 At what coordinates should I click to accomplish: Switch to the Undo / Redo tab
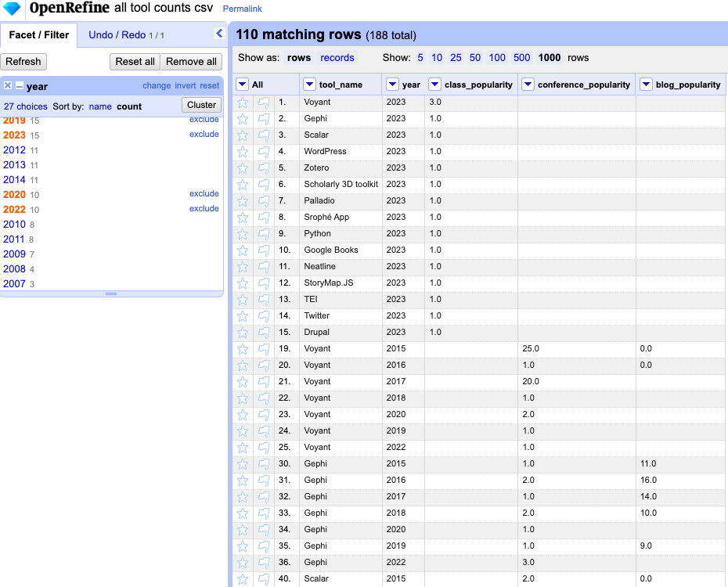pyautogui.click(x=117, y=35)
